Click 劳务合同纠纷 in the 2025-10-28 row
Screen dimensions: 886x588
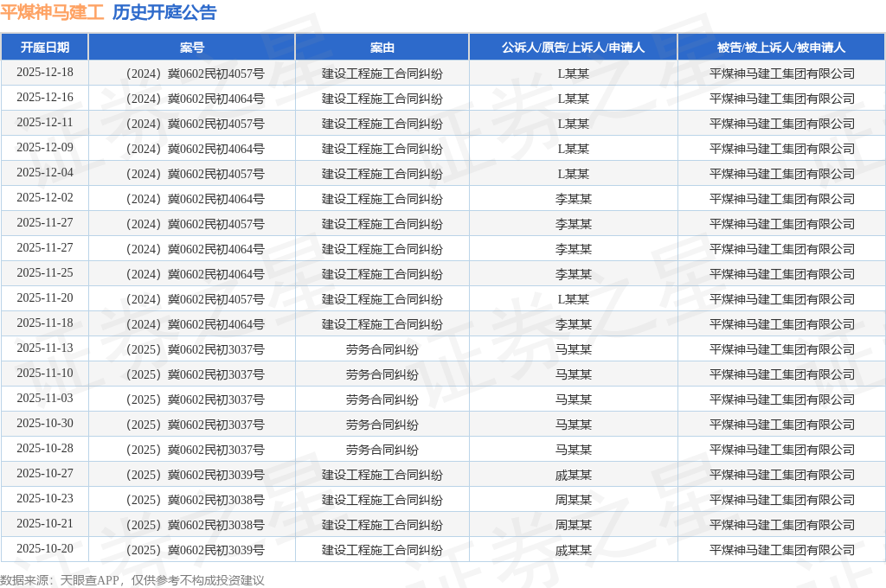click(382, 450)
